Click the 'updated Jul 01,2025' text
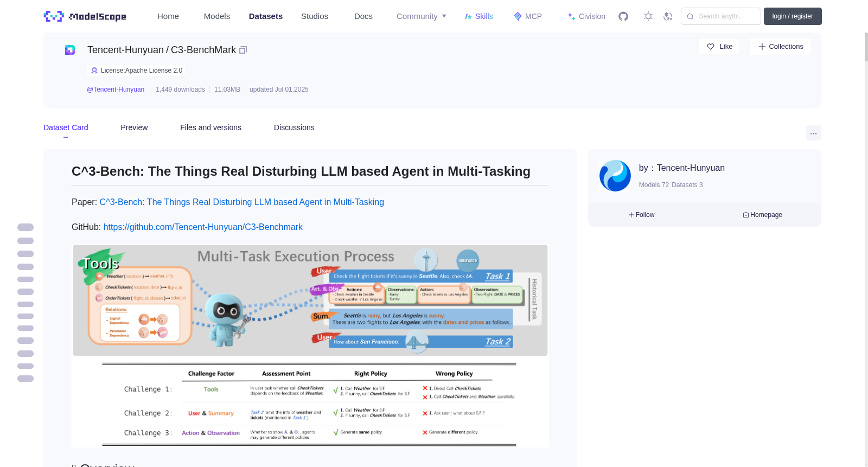 pos(279,89)
